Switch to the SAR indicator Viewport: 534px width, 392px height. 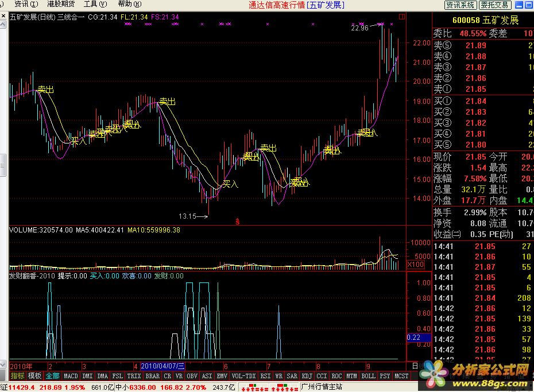pyautogui.click(x=292, y=376)
